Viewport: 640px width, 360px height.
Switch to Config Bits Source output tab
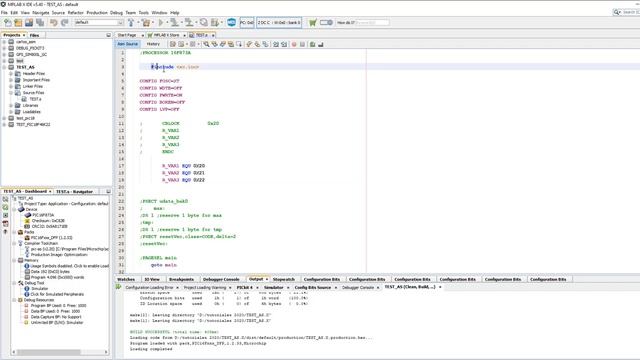[x=313, y=287]
